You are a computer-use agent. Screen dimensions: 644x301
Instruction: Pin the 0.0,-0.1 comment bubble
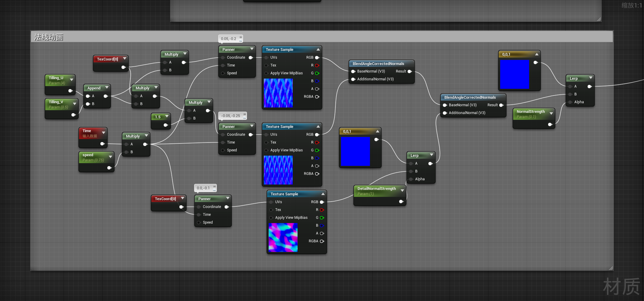click(x=214, y=187)
